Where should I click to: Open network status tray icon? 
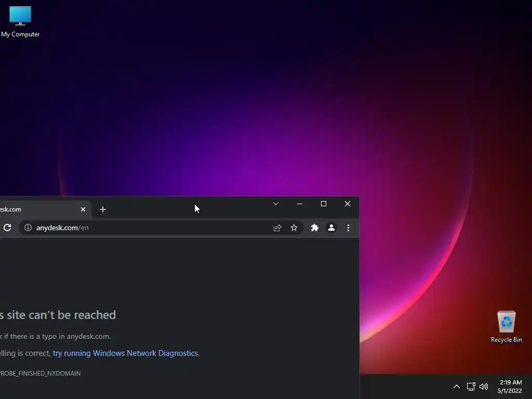(471, 387)
